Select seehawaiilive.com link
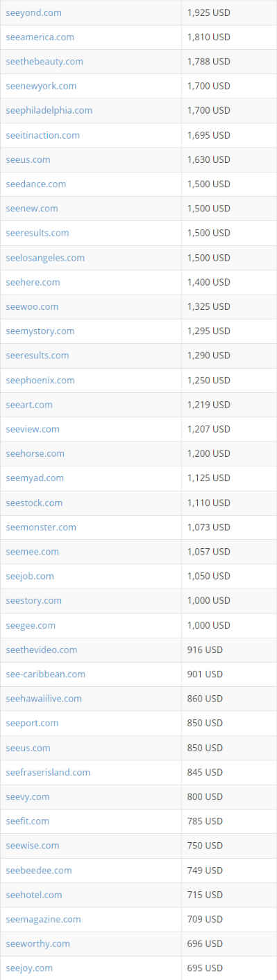Viewport: 277px width, 980px height. coord(44,699)
